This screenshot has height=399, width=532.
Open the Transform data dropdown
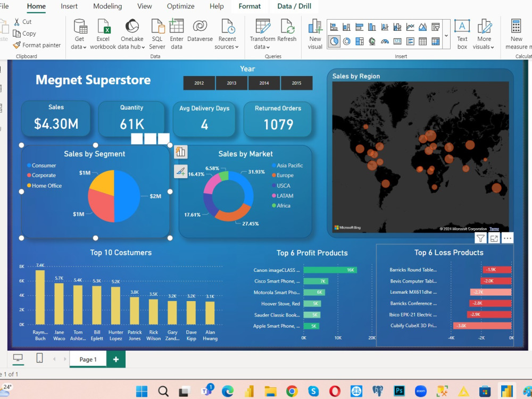point(262,34)
